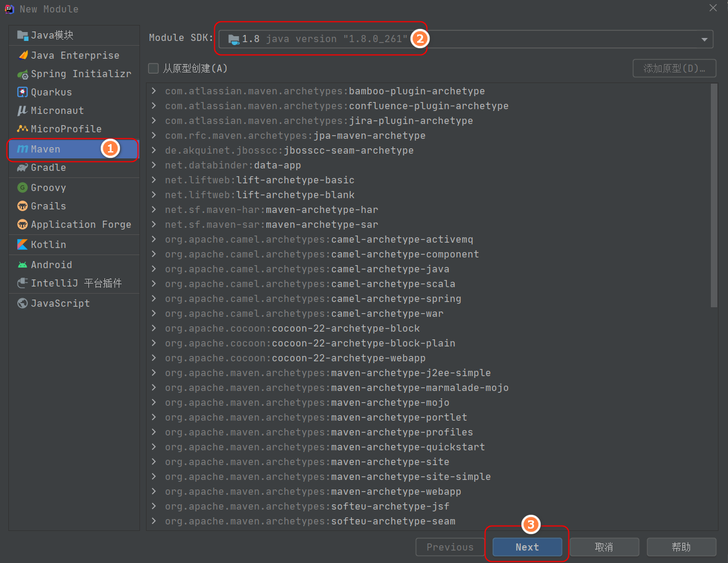Select maven-archetype-site row
728x563 pixels.
tap(428, 462)
